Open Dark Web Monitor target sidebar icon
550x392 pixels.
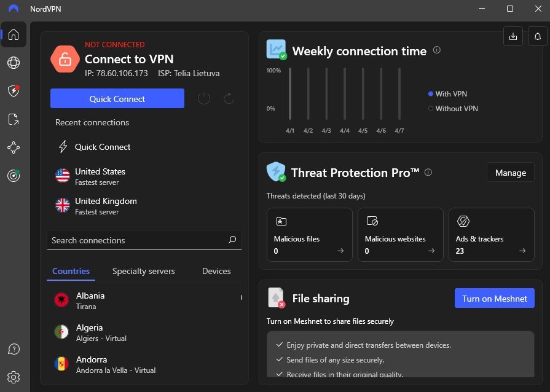click(x=14, y=175)
